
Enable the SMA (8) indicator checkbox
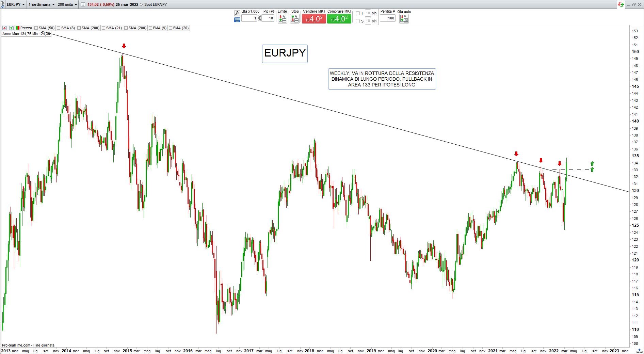(59, 28)
